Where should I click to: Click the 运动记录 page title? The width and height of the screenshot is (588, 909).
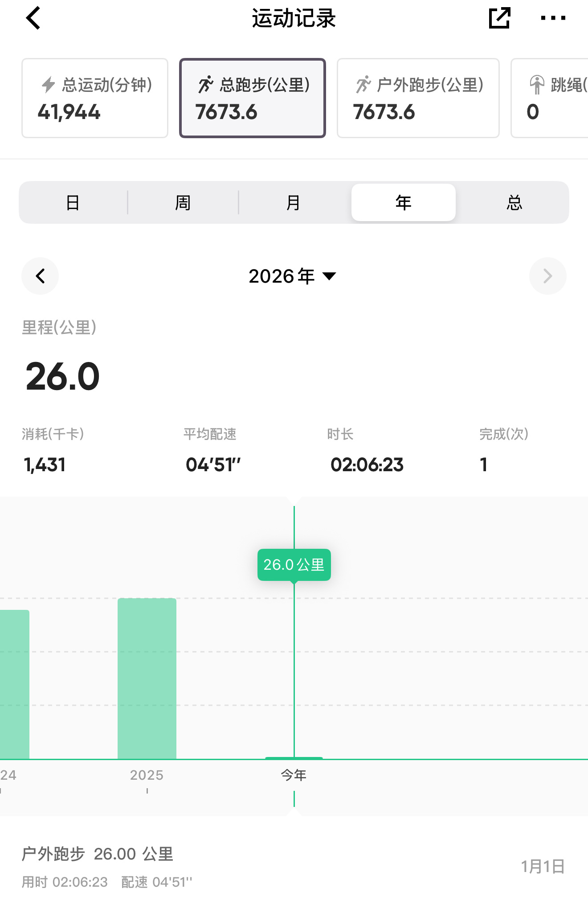tap(294, 18)
